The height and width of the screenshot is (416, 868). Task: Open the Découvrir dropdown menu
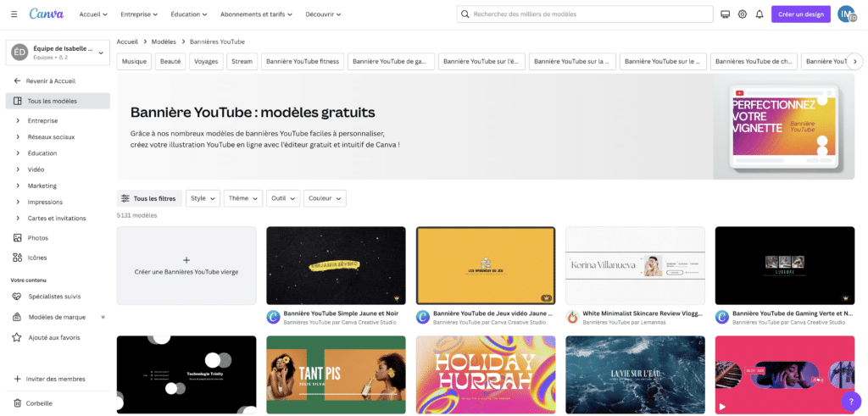click(x=323, y=14)
